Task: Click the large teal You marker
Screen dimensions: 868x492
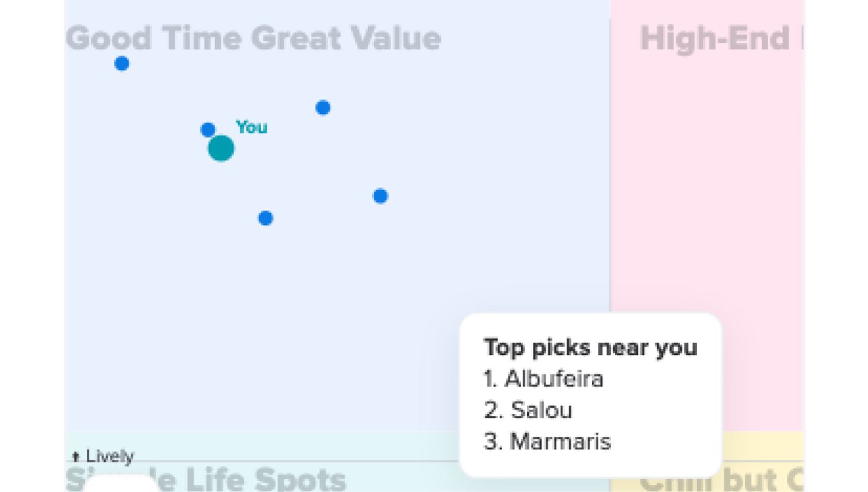Action: click(221, 149)
